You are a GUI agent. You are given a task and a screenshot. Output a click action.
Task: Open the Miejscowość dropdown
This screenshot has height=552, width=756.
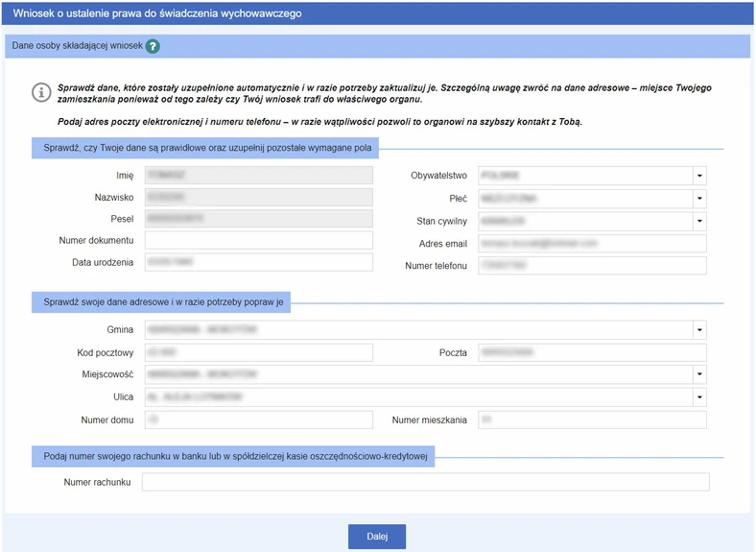pyautogui.click(x=699, y=374)
